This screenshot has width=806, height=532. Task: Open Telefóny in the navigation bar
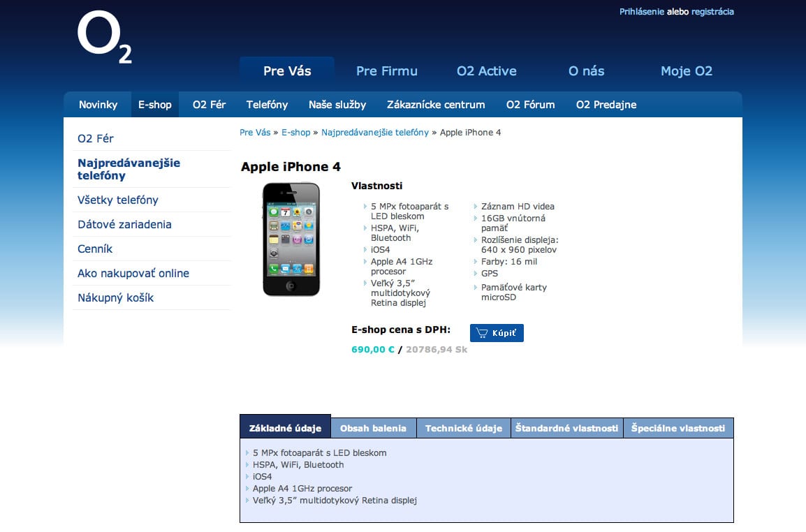coord(267,105)
